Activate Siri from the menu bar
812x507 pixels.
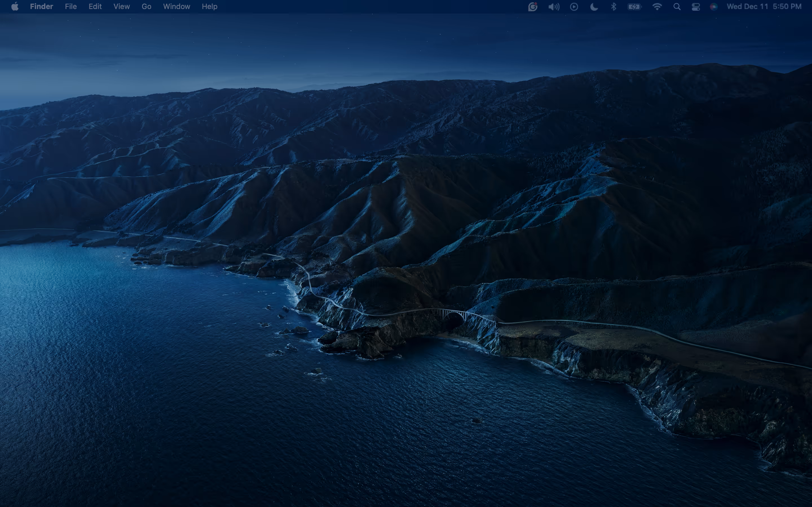[714, 7]
